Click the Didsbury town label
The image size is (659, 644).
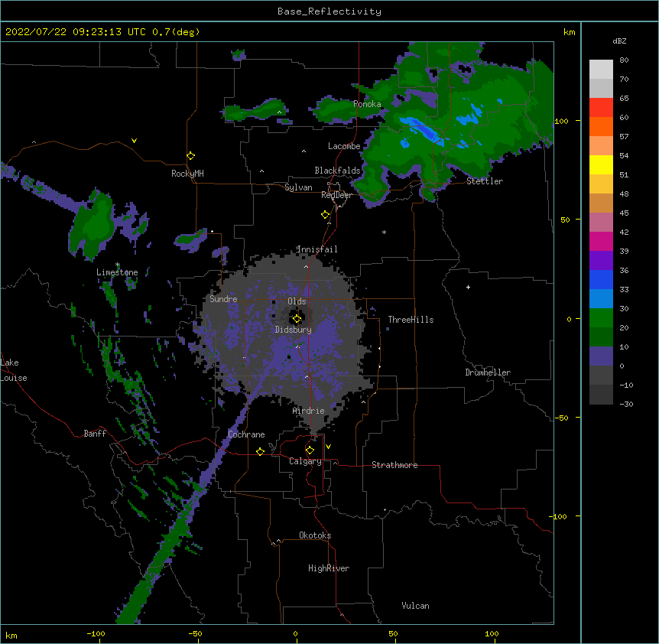pos(294,330)
